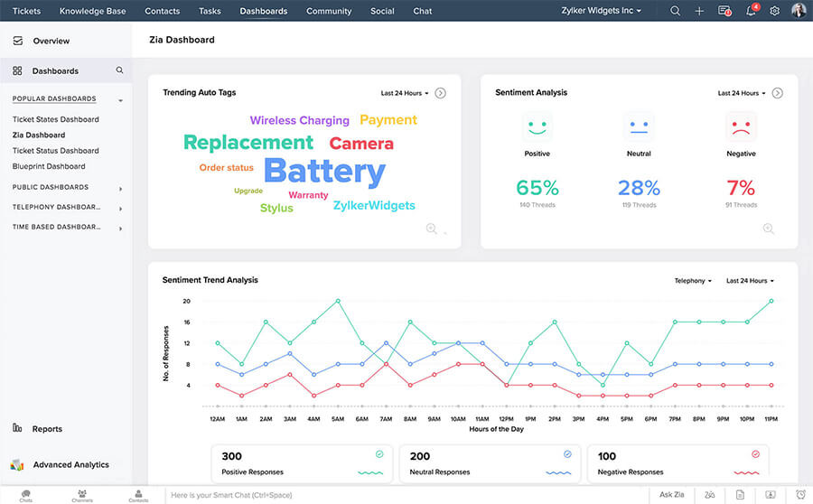Search dashboards using sidebar magnifier icon

pyautogui.click(x=119, y=70)
